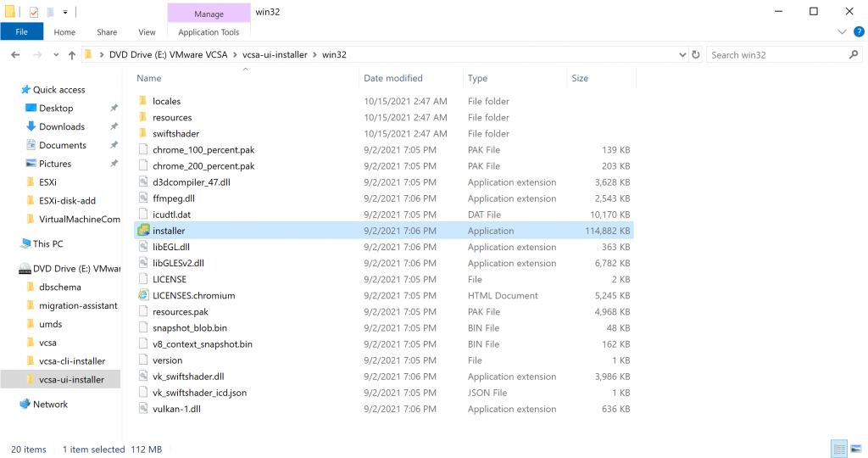Screen dimensions: 868x458
Task: Click the swiftshader folder icon
Action: pos(143,133)
